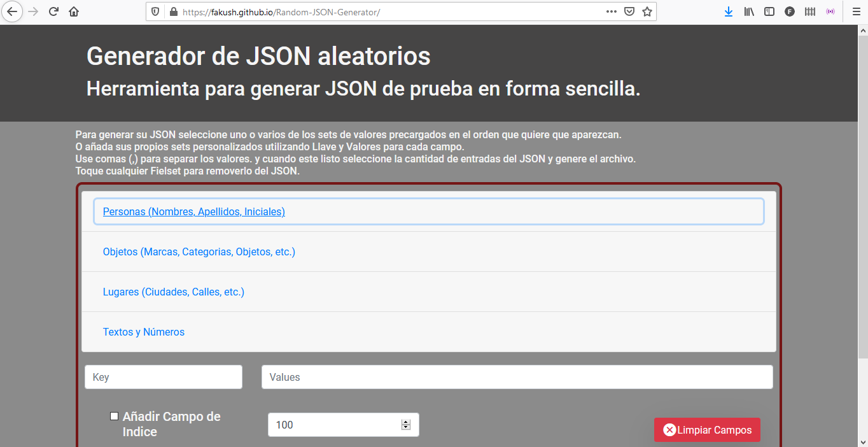Screen dimensions: 868x447
Task: Toggle the browser sidebar icon
Action: click(x=769, y=11)
